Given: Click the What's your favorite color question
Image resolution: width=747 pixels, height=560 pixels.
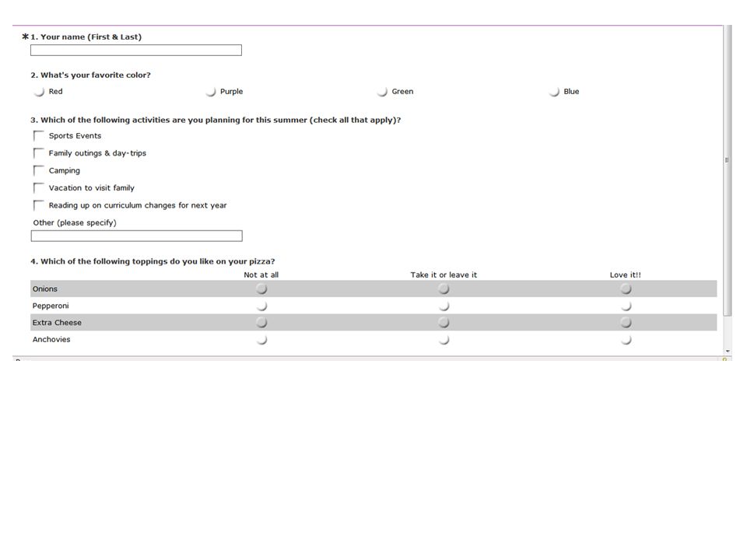Looking at the screenshot, I should [90, 75].
